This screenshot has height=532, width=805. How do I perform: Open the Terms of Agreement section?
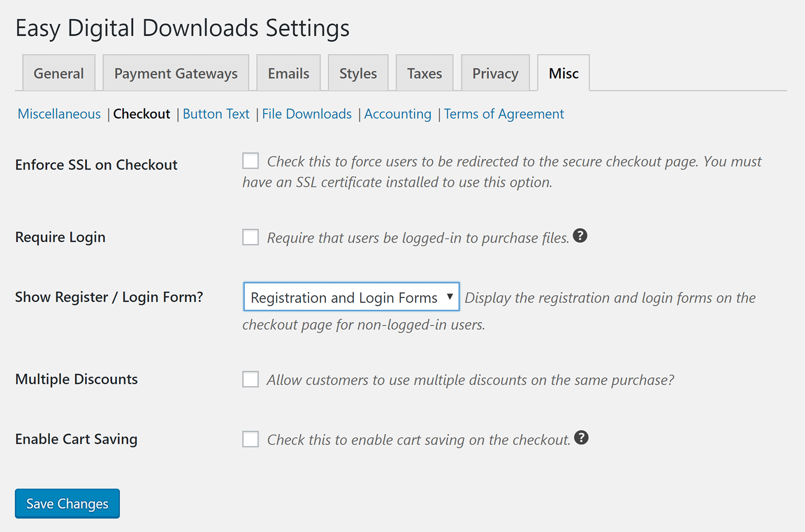(x=504, y=114)
